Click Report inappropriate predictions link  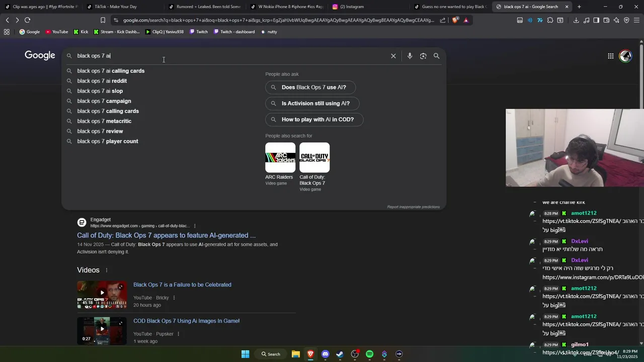pyautogui.click(x=413, y=207)
